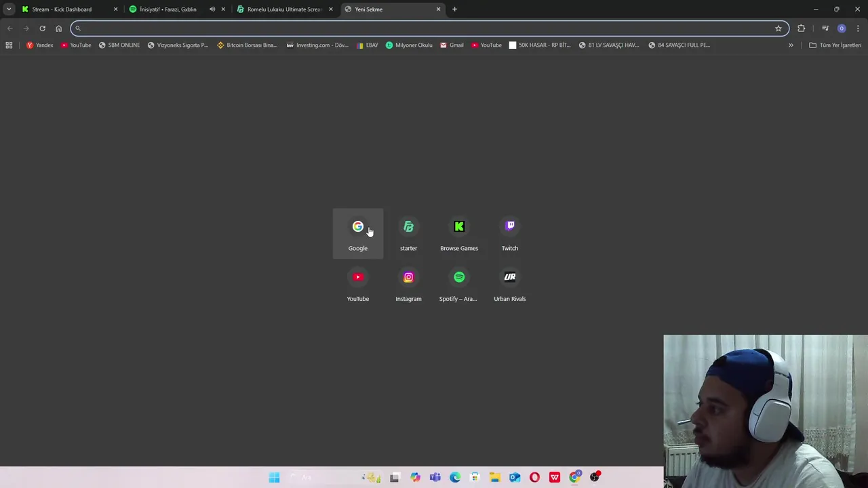Image resolution: width=868 pixels, height=488 pixels.
Task: Close the Yeni Sekme tab
Action: 438,9
